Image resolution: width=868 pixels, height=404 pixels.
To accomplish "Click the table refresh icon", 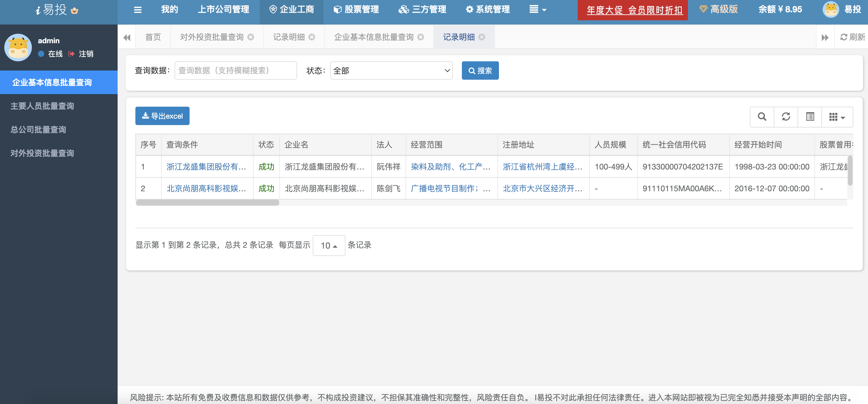I will coord(786,117).
